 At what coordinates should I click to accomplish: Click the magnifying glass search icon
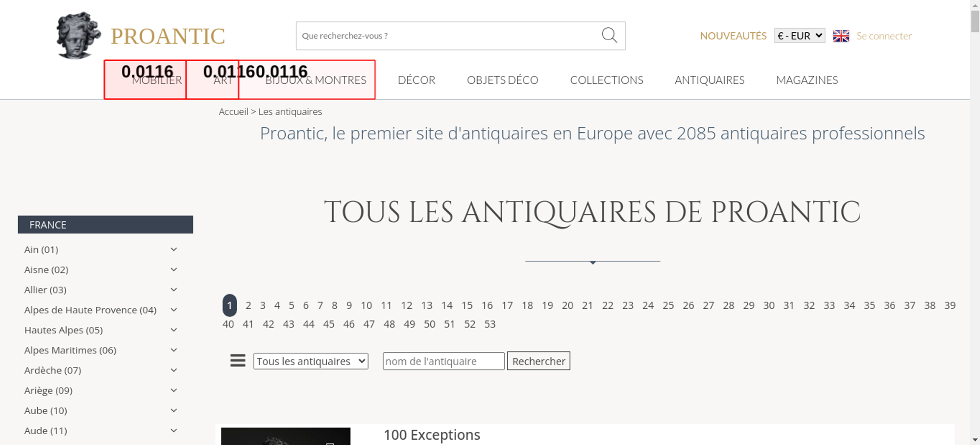(609, 35)
